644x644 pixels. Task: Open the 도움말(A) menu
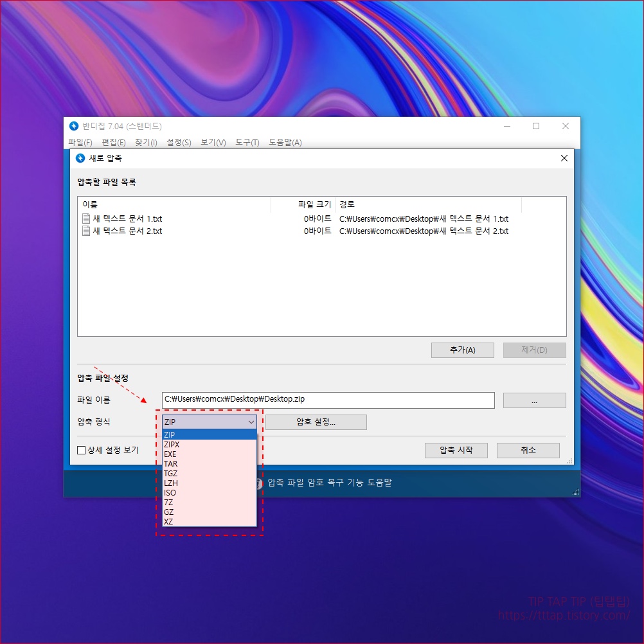coord(285,143)
